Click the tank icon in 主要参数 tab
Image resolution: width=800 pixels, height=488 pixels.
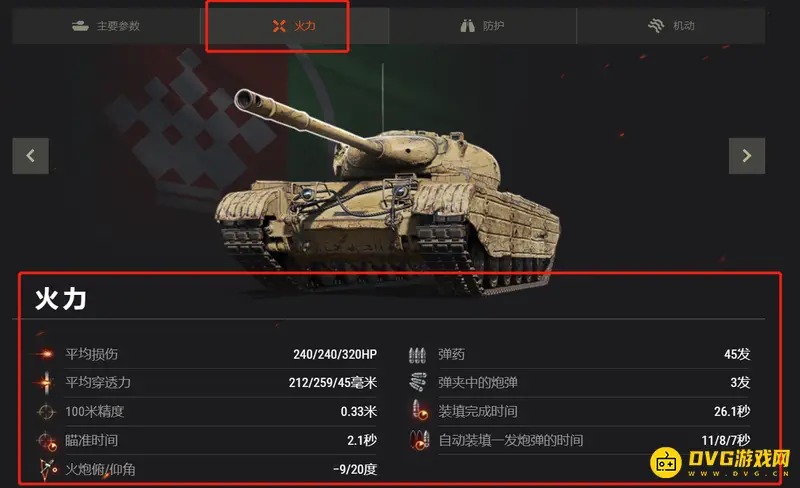pyautogui.click(x=80, y=26)
